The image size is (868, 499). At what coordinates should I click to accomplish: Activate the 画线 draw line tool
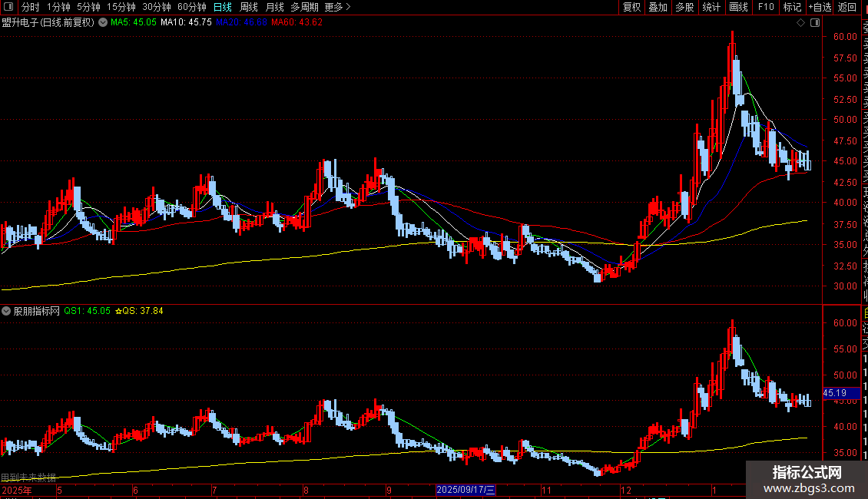738,7
